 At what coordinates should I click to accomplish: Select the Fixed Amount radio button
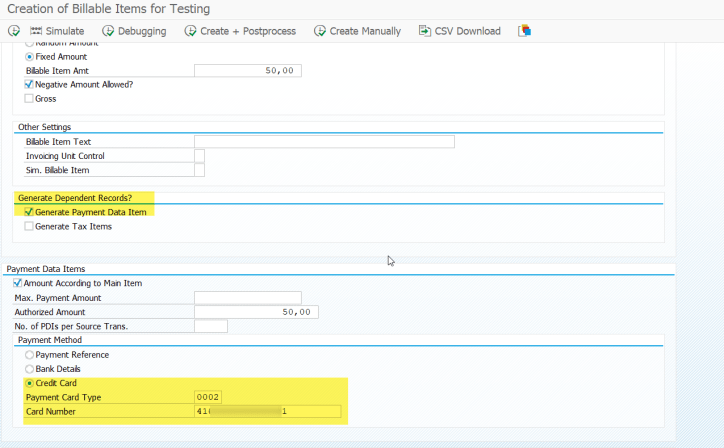(29, 57)
